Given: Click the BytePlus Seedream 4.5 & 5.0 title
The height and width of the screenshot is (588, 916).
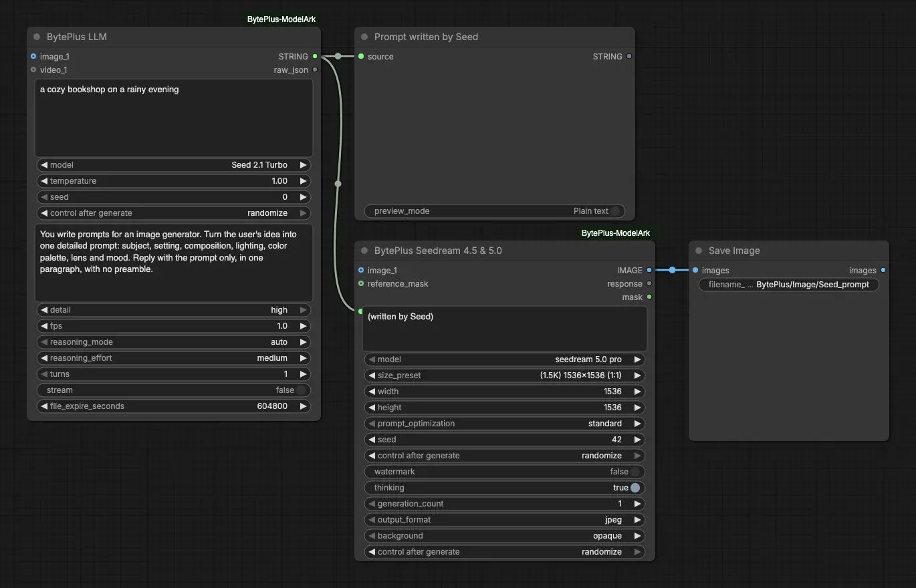Looking at the screenshot, I should tap(438, 251).
